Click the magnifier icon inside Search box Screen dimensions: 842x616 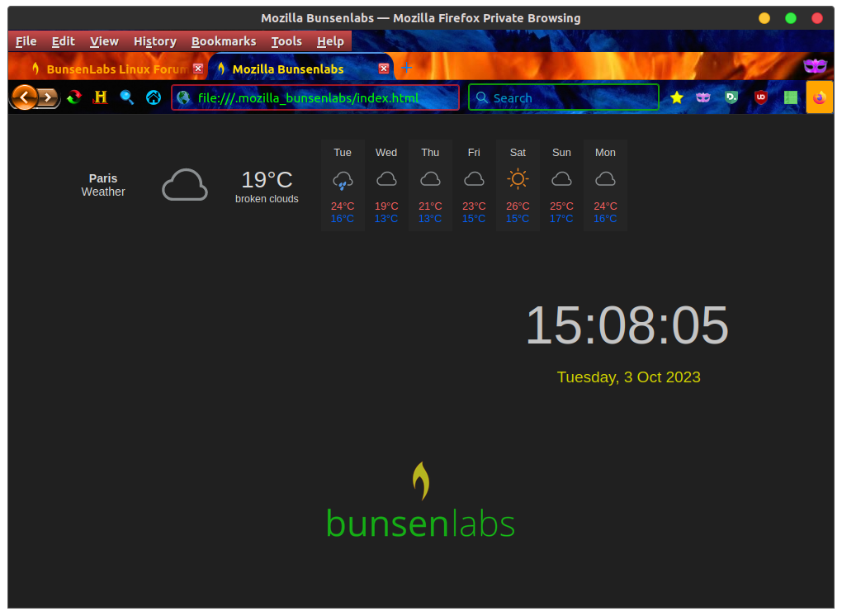click(482, 97)
